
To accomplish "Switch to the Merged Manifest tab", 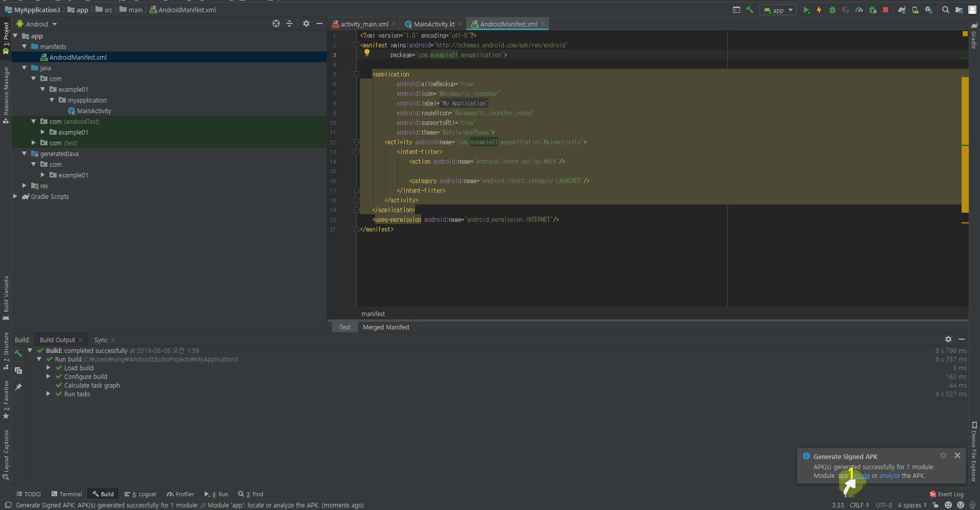I will click(386, 327).
